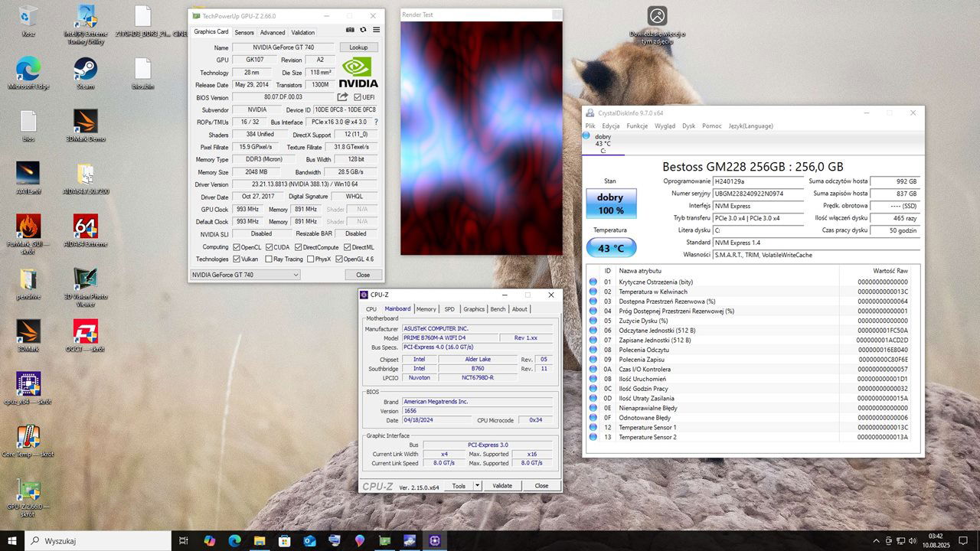This screenshot has height=551, width=980.
Task: Click the Windows Start button
Action: 12,541
